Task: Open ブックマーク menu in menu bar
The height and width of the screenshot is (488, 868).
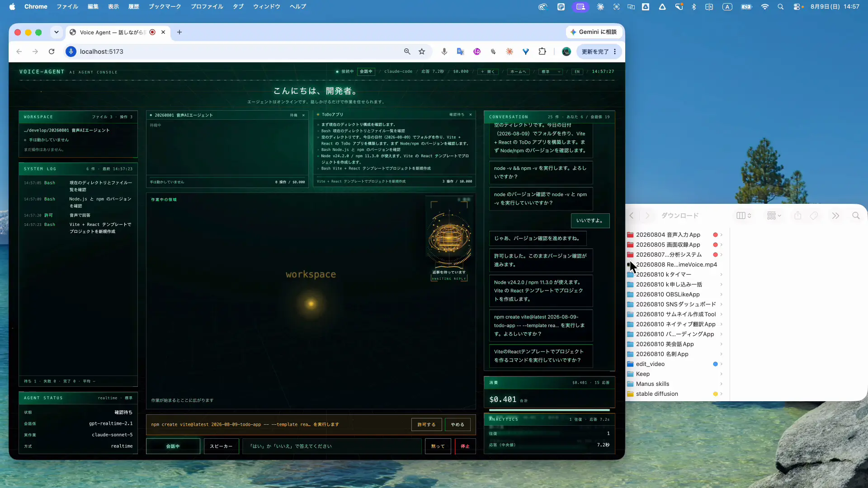Action: pyautogui.click(x=165, y=6)
